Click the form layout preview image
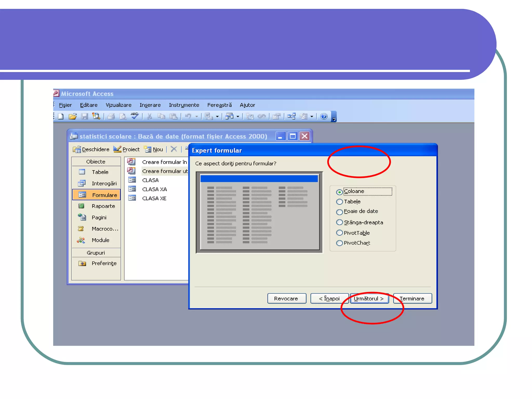 [x=259, y=212]
